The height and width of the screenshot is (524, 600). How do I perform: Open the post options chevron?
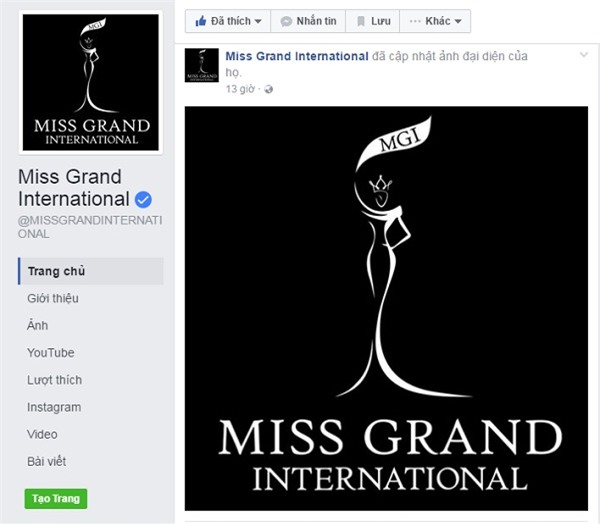pyautogui.click(x=584, y=55)
